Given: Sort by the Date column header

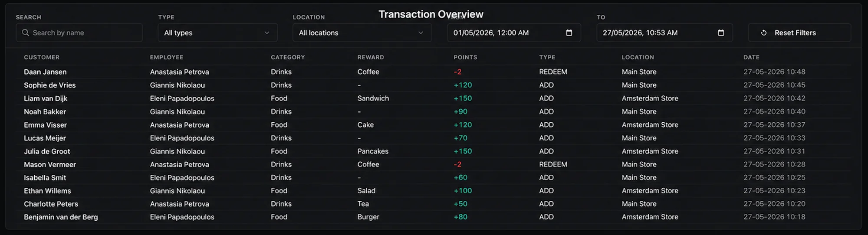Looking at the screenshot, I should (751, 57).
